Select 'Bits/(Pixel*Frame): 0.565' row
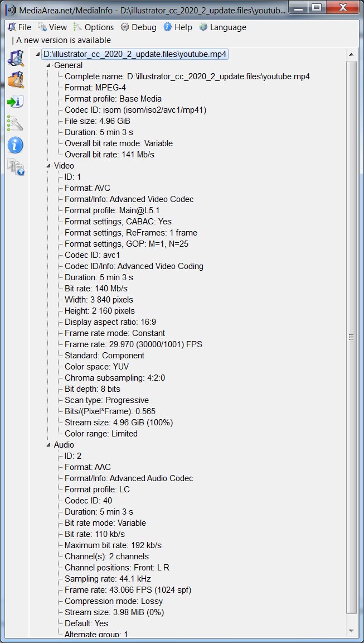The width and height of the screenshot is (364, 643). (110, 411)
